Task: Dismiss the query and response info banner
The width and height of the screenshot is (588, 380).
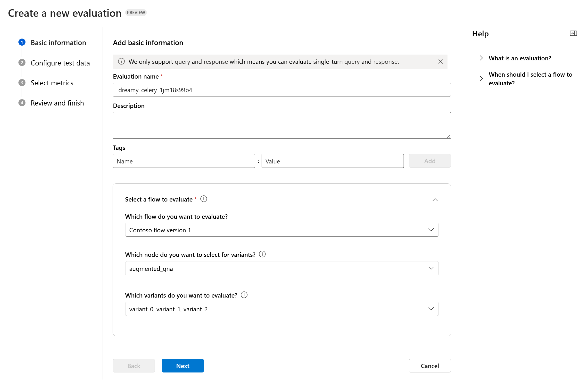Action: pos(440,62)
